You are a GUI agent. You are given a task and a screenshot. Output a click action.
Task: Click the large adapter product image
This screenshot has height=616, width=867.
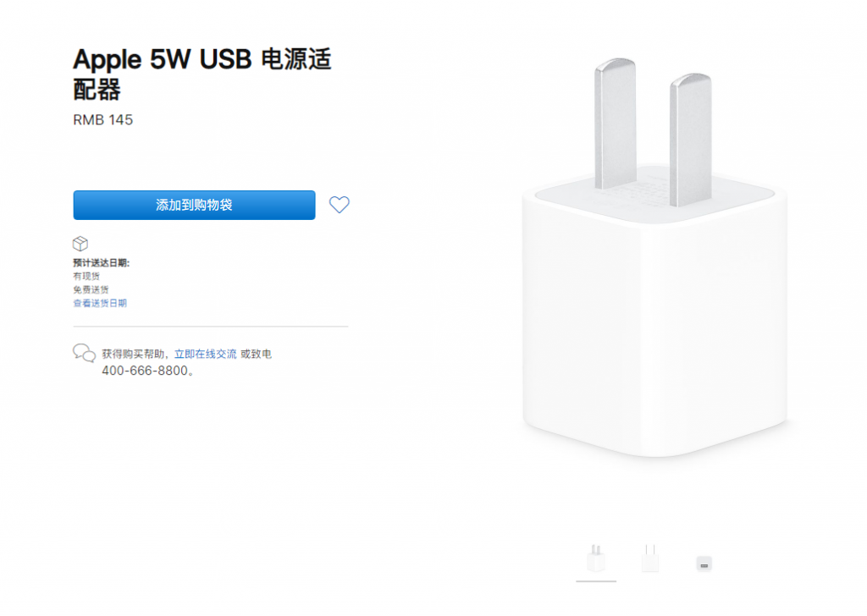pos(654,322)
